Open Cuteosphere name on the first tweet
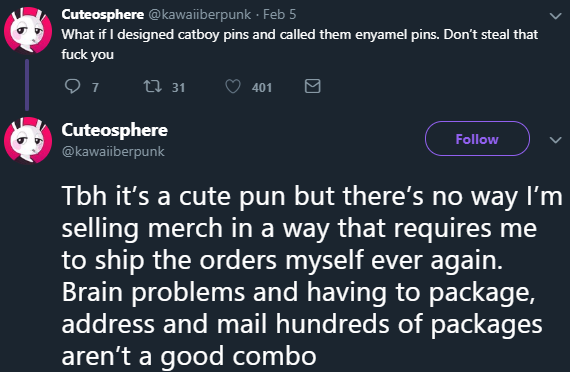Image resolution: width=570 pixels, height=372 pixels. tap(103, 15)
